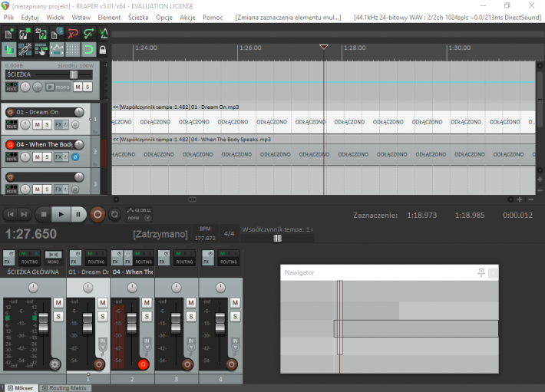Toggle grid lines toolbar icon
This screenshot has height=392, width=545.
[x=73, y=50]
